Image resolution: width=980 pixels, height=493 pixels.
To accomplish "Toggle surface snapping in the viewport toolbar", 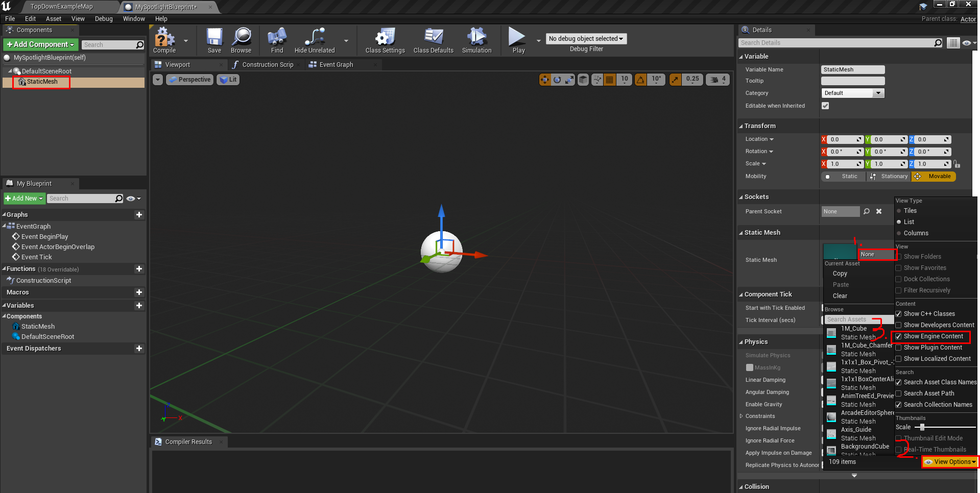I will coord(597,80).
